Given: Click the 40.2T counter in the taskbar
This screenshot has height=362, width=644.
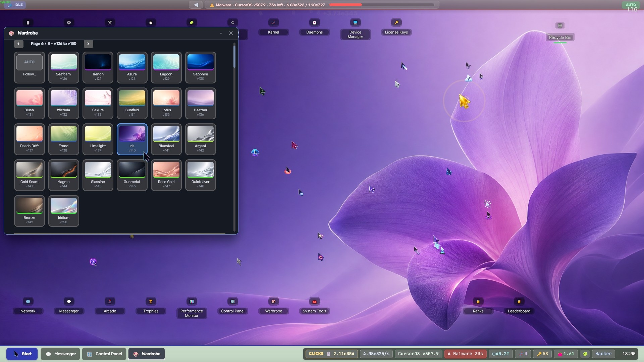Looking at the screenshot, I should coord(500,354).
